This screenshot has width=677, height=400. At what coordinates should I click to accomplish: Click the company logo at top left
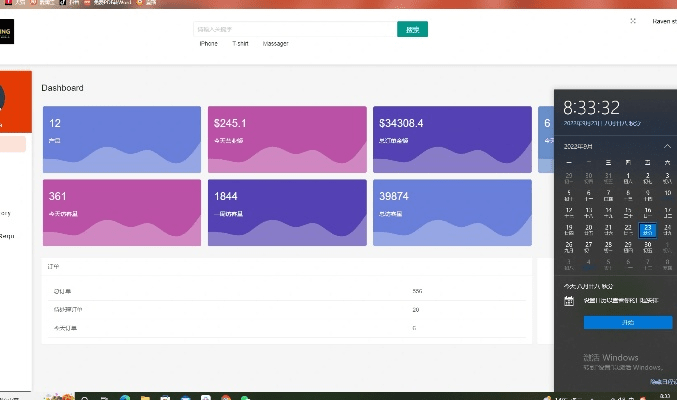pyautogui.click(x=6, y=31)
